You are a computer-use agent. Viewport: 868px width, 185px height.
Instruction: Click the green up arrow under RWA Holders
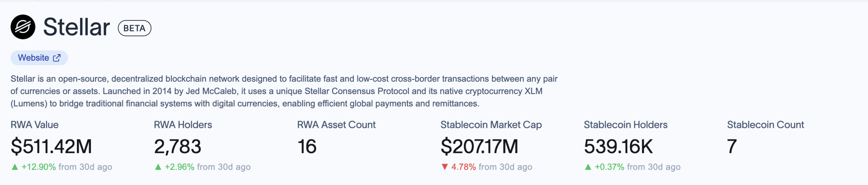pyautogui.click(x=158, y=167)
